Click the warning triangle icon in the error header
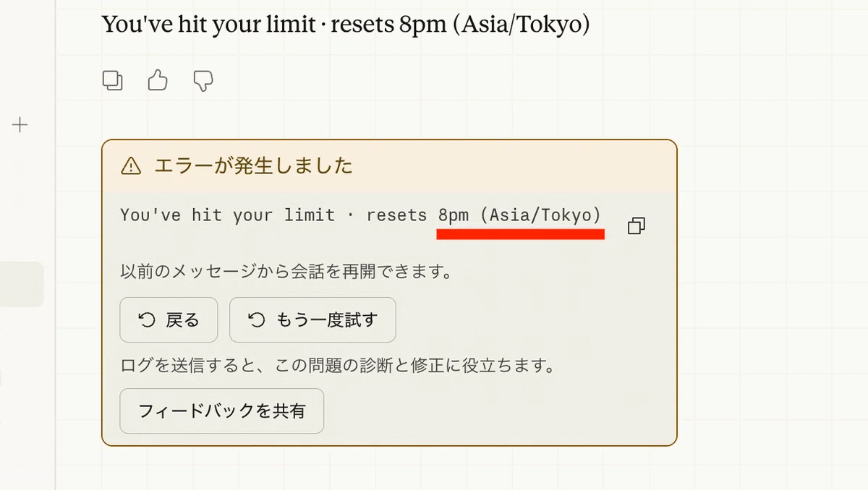 pos(131,166)
